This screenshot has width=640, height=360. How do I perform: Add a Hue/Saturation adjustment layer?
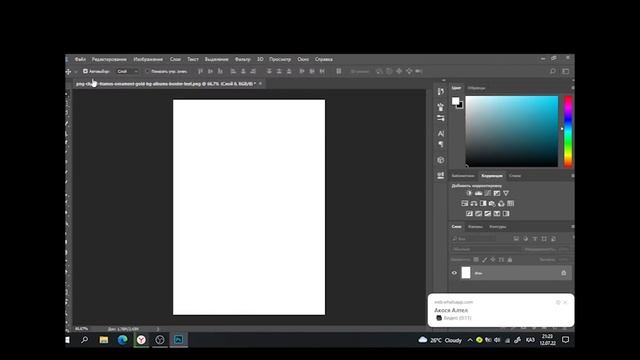click(x=464, y=203)
